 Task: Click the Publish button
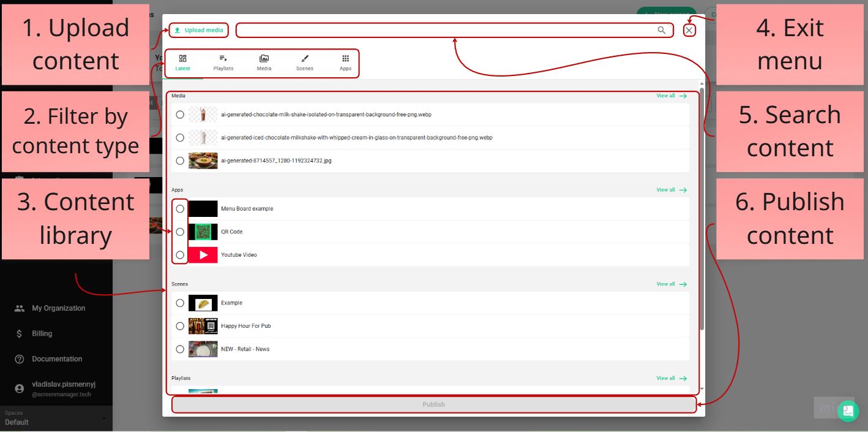point(433,404)
